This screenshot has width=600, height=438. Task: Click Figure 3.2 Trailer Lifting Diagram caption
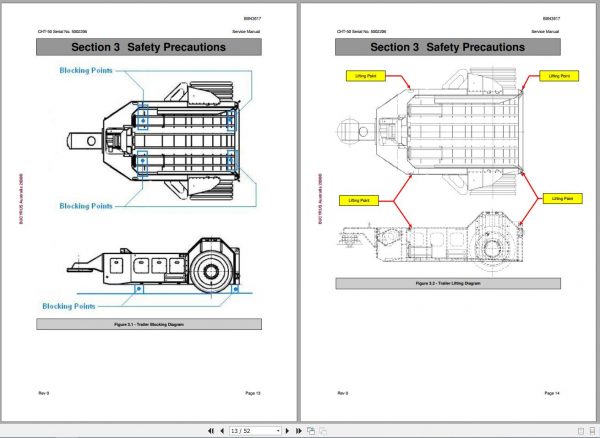(x=448, y=283)
